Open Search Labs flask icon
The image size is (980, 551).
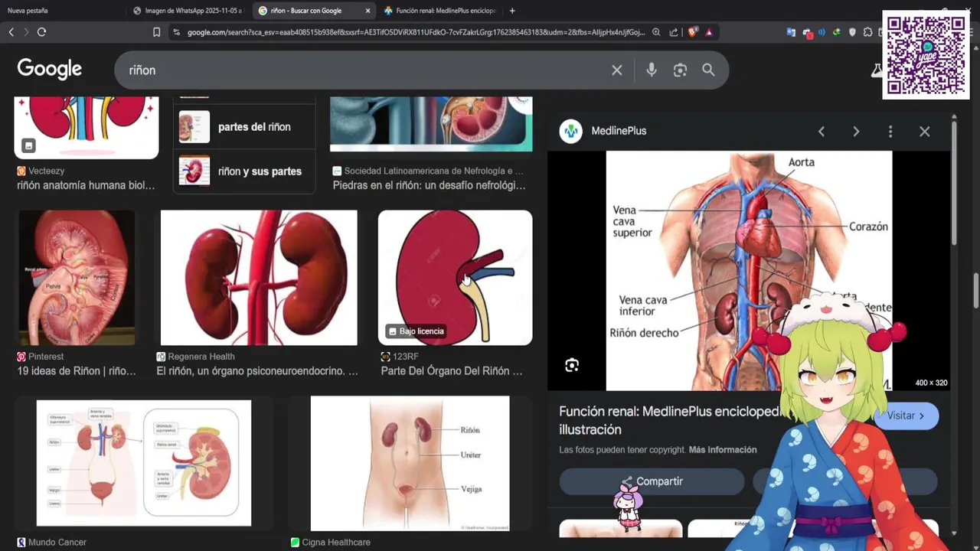[x=877, y=70]
